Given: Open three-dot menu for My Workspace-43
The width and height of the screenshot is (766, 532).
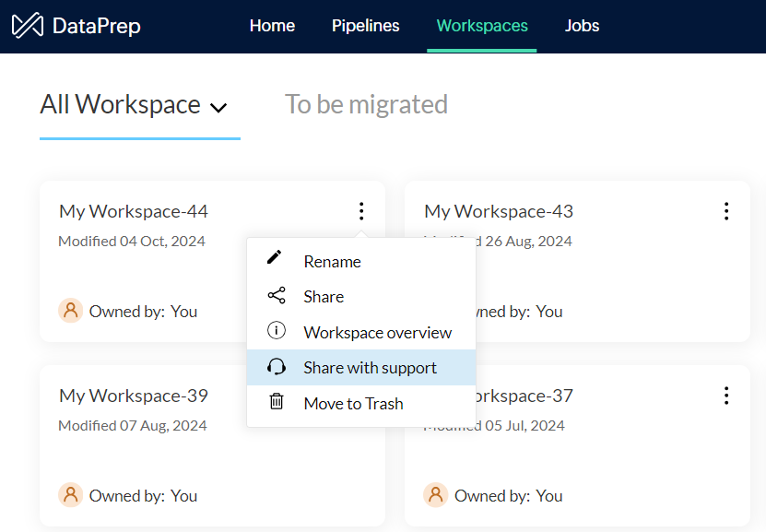Looking at the screenshot, I should click(x=726, y=212).
